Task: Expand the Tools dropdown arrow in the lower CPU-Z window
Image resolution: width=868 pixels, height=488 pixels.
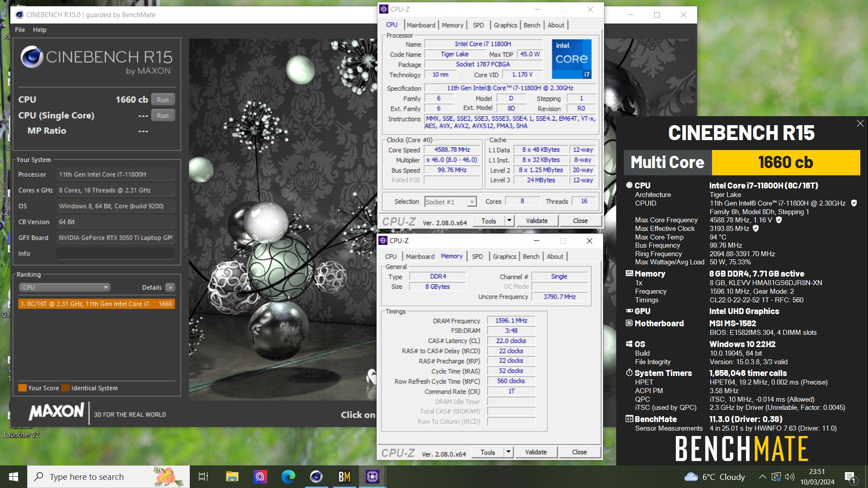Action: point(508,452)
